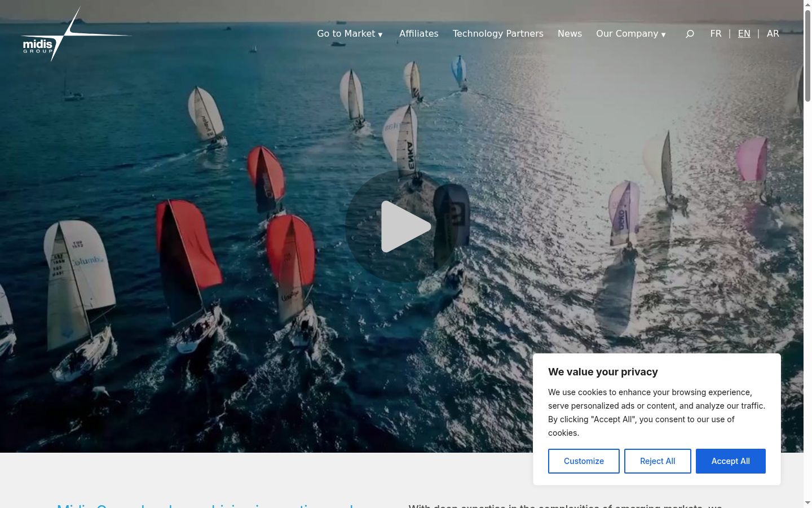The width and height of the screenshot is (812, 508).
Task: Select the EN language link
Action: point(744,34)
